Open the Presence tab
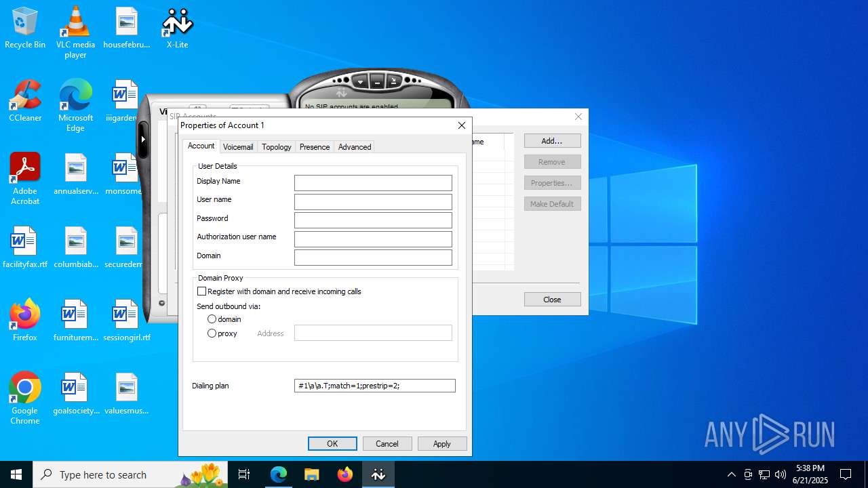Image resolution: width=868 pixels, height=488 pixels. pos(315,147)
